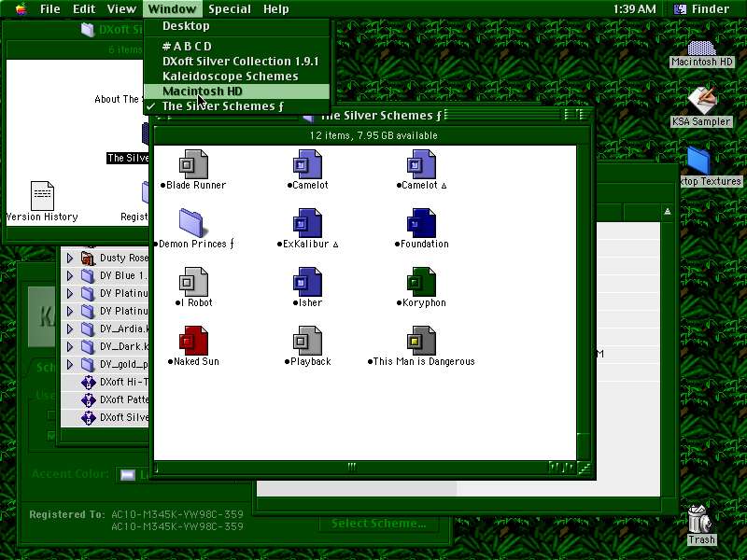Image resolution: width=747 pixels, height=560 pixels.
Task: Click the Version History file name label
Action: click(x=42, y=217)
